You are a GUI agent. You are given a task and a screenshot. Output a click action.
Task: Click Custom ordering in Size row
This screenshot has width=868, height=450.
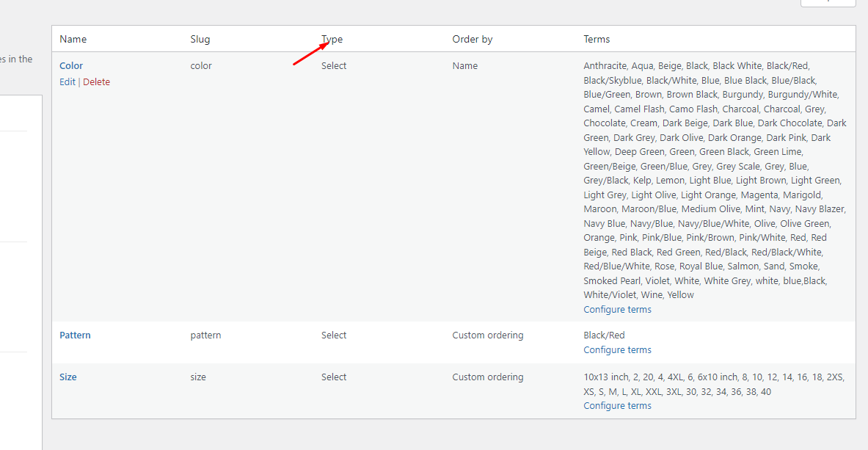pyautogui.click(x=488, y=377)
